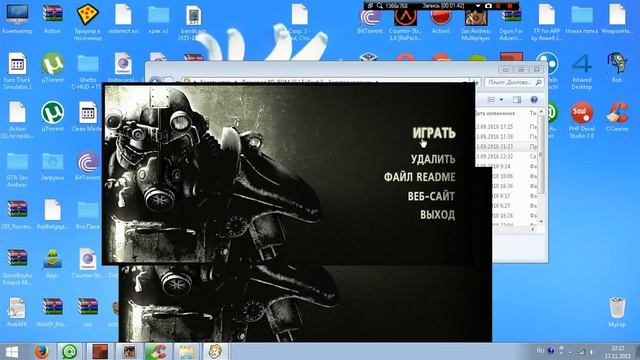Open the Bob Plankton icon

[x=617, y=68]
